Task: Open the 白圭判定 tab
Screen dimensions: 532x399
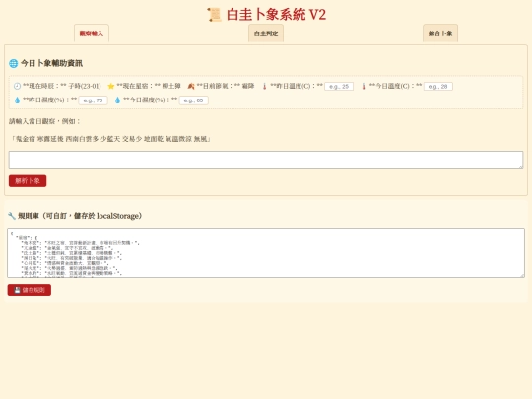Action: click(266, 33)
